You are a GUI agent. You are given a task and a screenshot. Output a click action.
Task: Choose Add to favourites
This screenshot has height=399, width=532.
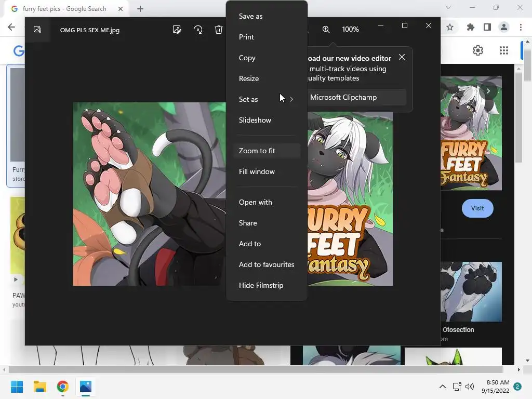267,264
